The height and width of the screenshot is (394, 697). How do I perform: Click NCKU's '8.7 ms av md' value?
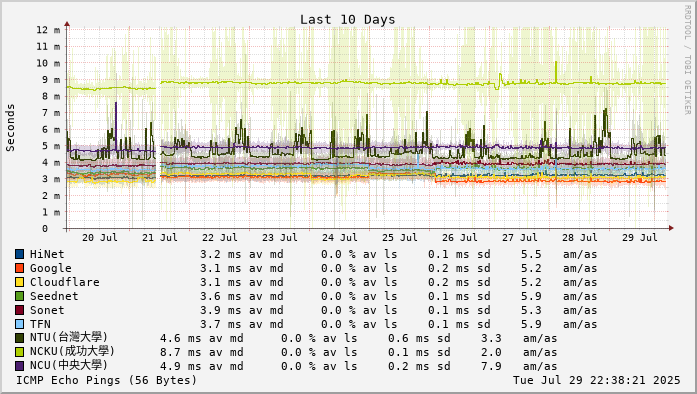coord(201,352)
